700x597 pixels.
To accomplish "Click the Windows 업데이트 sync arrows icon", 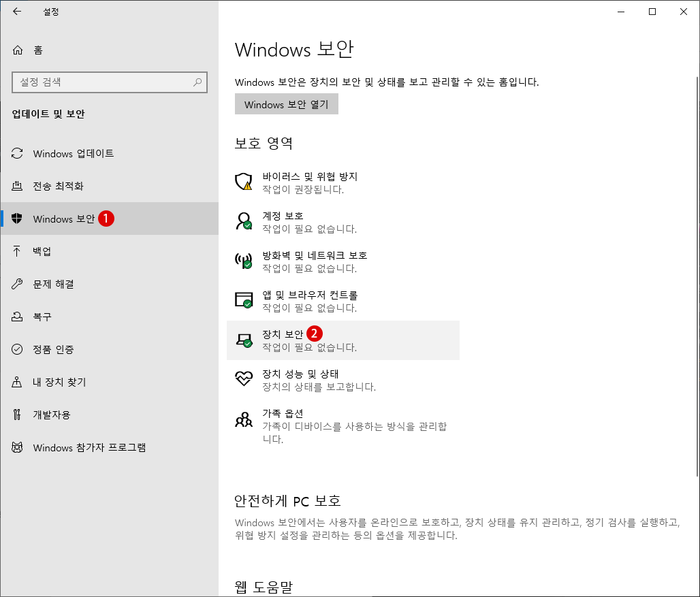I will [x=17, y=153].
